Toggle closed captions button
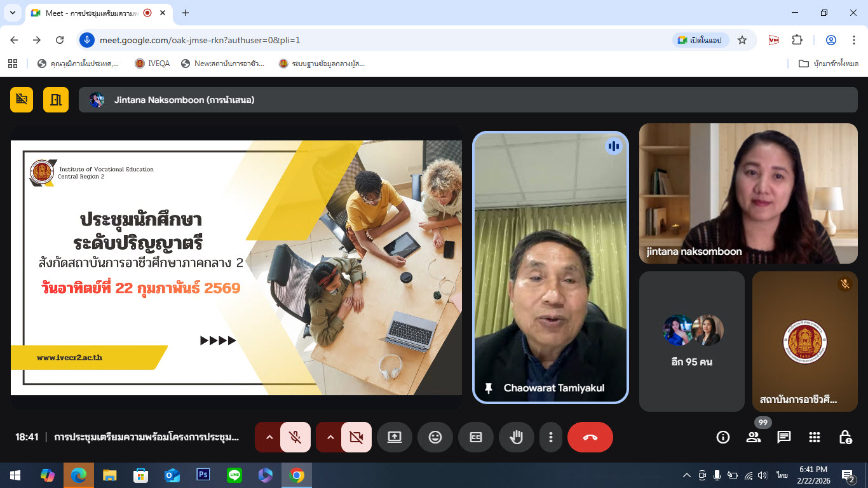The height and width of the screenshot is (488, 868). 475,437
